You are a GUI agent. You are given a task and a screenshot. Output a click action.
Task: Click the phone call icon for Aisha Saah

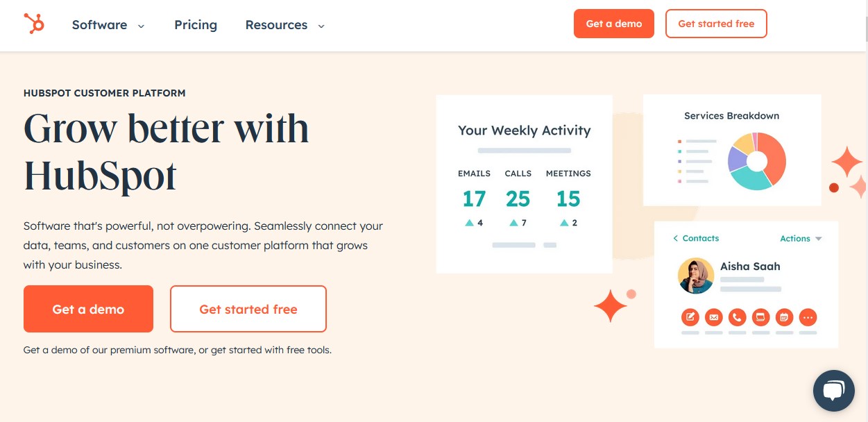pyautogui.click(x=737, y=317)
